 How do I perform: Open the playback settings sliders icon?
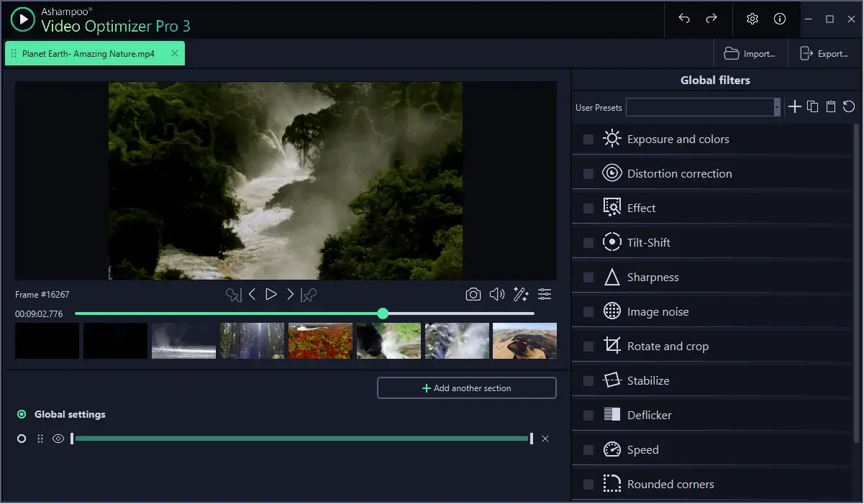545,294
